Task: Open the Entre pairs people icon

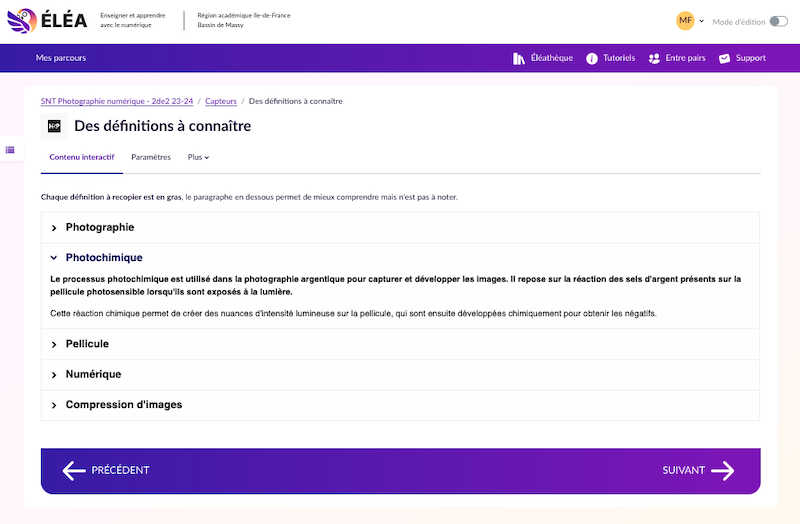Action: point(654,58)
